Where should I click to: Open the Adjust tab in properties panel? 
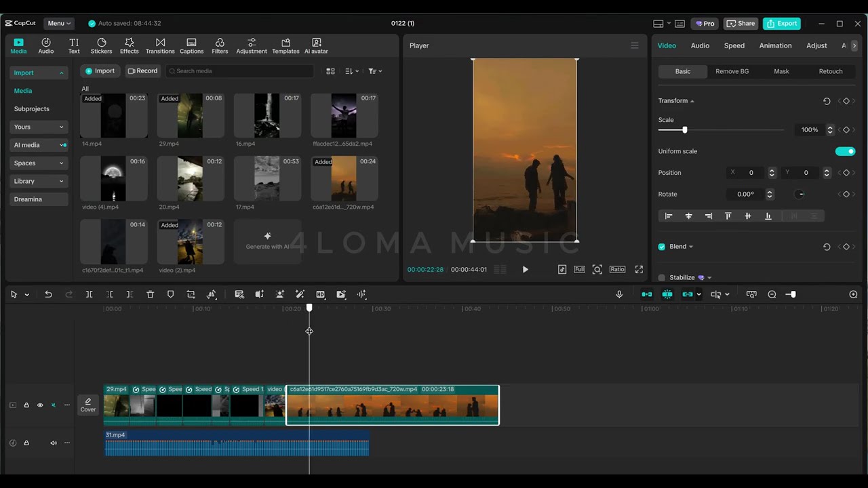pos(816,45)
